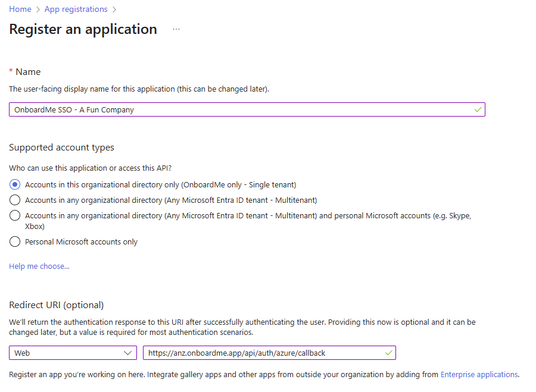The width and height of the screenshot is (536, 392).
Task: Click the Redirect URI callback URL field
Action: click(x=262, y=353)
